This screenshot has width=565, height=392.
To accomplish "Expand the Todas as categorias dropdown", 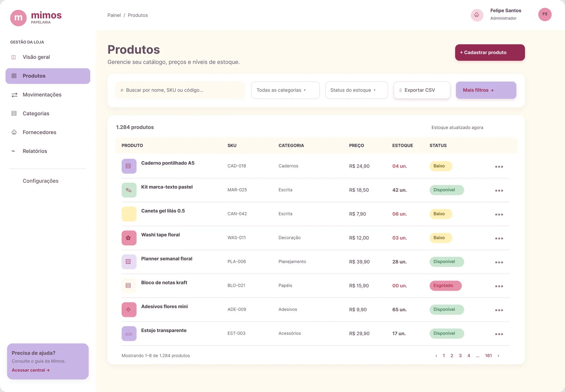I will click(x=285, y=90).
